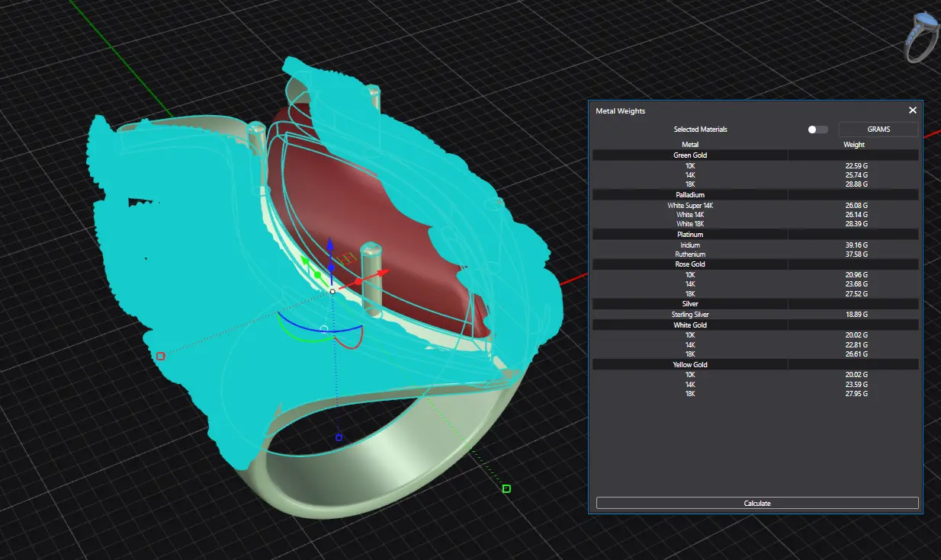
Task: Click the White 14K palladium row
Action: [x=756, y=215]
